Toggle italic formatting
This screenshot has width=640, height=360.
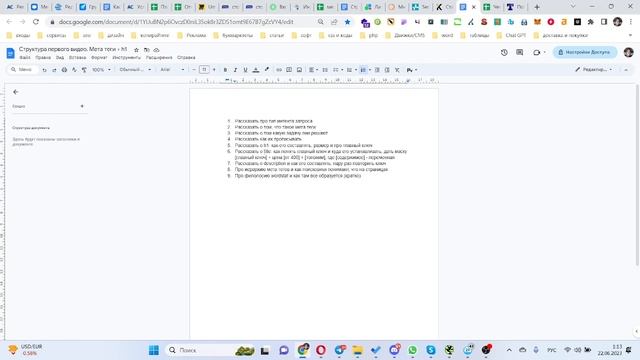235,70
